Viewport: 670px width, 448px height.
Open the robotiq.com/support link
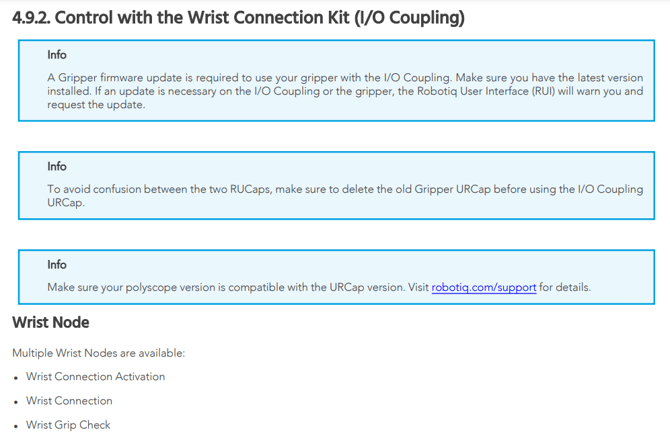(x=484, y=287)
